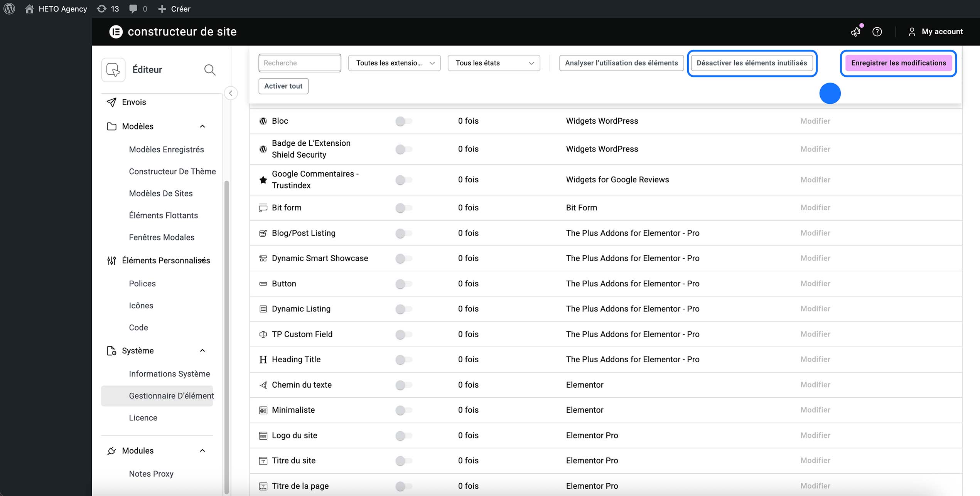Select Constructeur De Thème in sidebar
This screenshot has height=496, width=980.
point(172,171)
